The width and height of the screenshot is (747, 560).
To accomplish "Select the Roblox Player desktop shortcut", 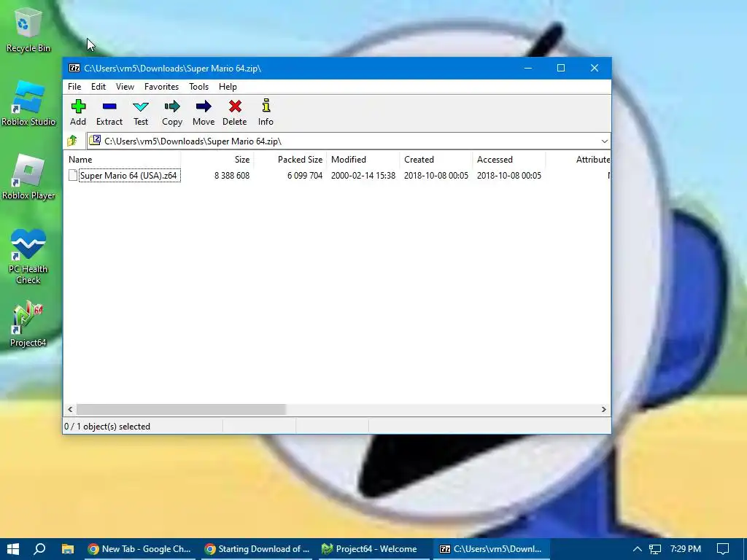I will (28, 177).
